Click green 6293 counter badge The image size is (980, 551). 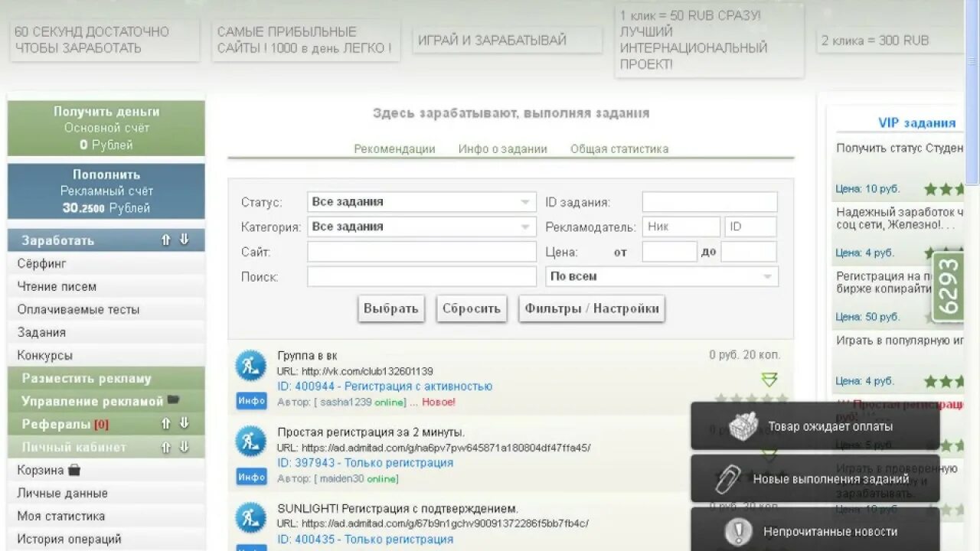coord(948,287)
